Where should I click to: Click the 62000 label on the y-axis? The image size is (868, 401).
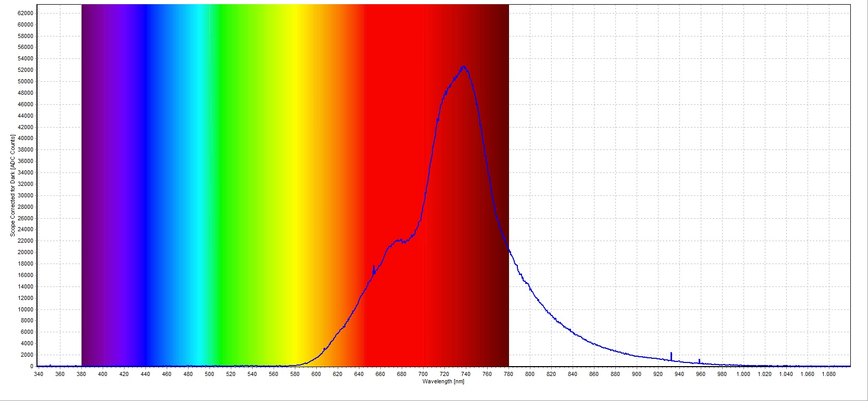click(x=25, y=13)
